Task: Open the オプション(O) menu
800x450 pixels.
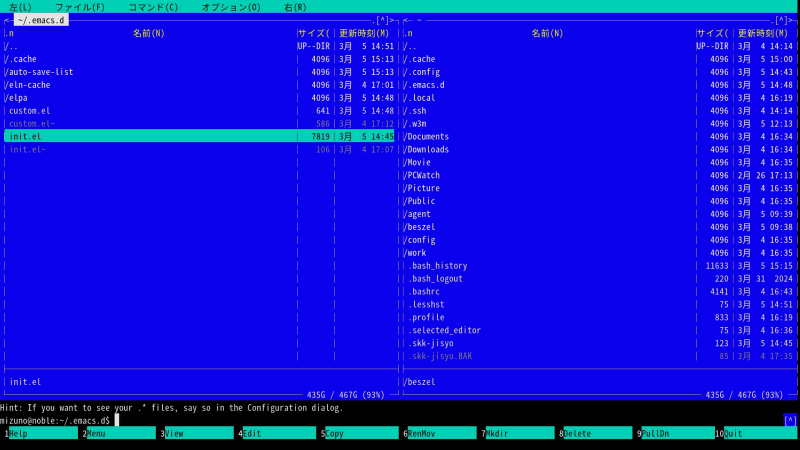Action: click(x=231, y=7)
